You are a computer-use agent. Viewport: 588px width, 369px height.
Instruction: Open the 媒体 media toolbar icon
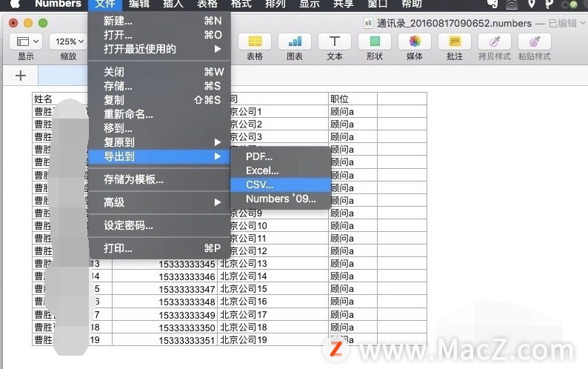pos(415,41)
